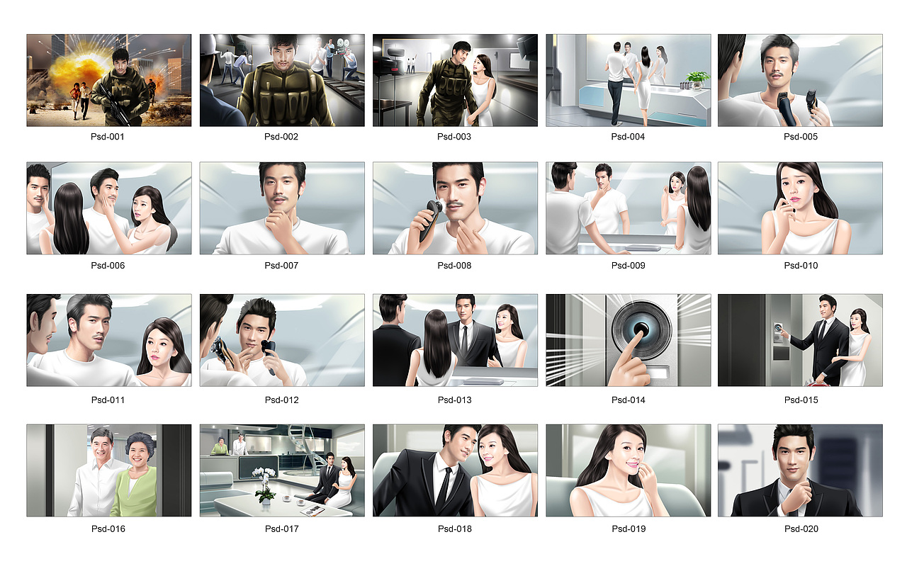The width and height of the screenshot is (907, 588).
Task: Open the Psd-001 explosion soldier thumbnail
Action: tap(109, 80)
